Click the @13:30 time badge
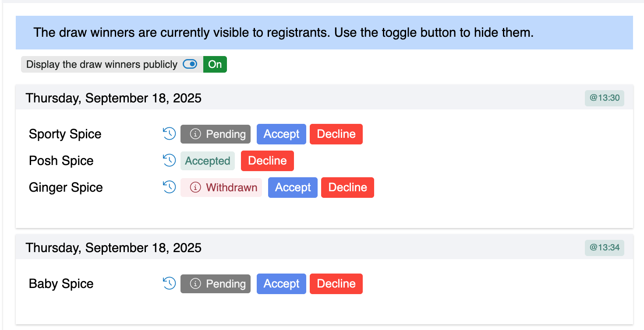The height and width of the screenshot is (330, 644). 605,98
